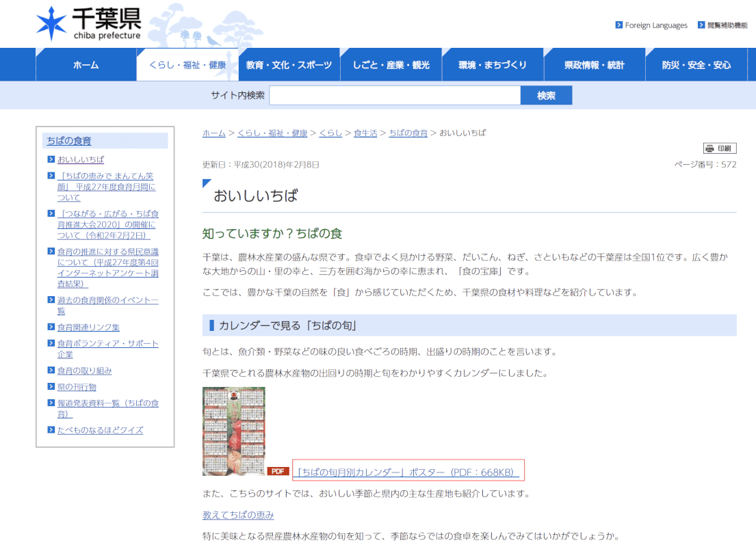Viewport: 756px width, 547px height.
Task: Click the ページ番号:572 text
Action: pyautogui.click(x=705, y=164)
